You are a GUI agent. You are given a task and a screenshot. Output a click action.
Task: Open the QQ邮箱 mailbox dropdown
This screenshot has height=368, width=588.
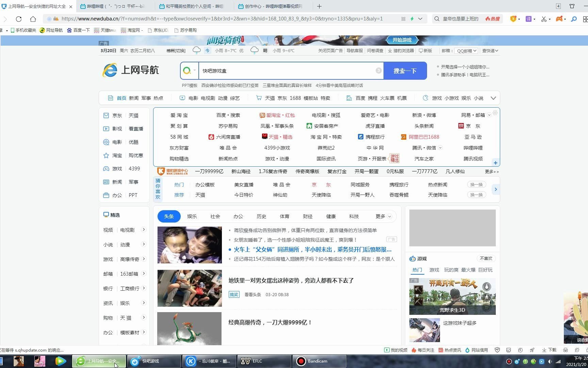point(466,51)
